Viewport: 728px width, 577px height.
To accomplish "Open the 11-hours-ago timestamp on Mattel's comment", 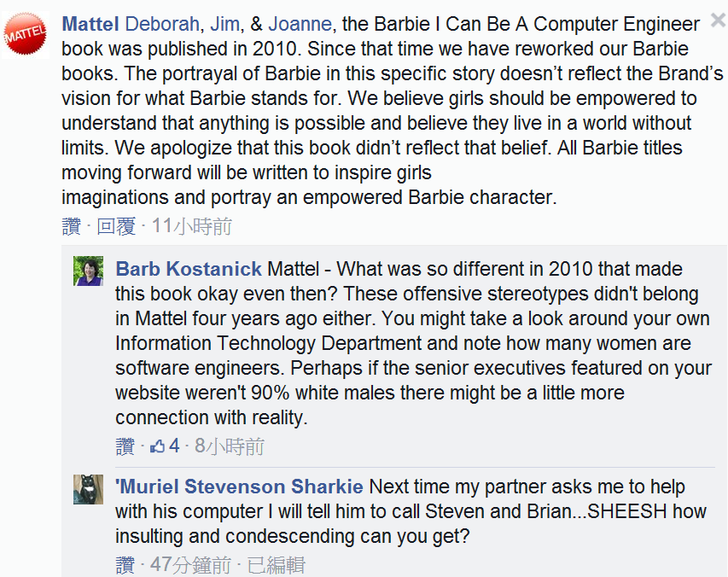I will tap(192, 226).
